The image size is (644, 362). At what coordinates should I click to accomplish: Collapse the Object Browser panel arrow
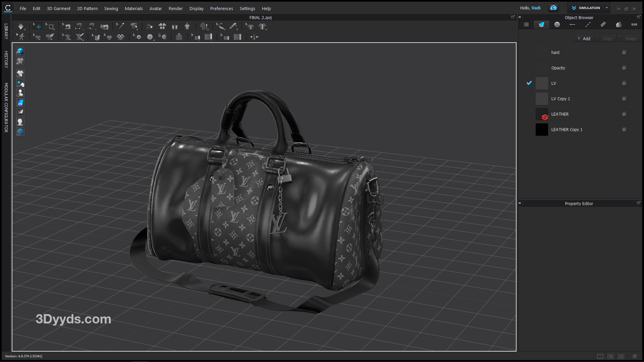click(520, 17)
